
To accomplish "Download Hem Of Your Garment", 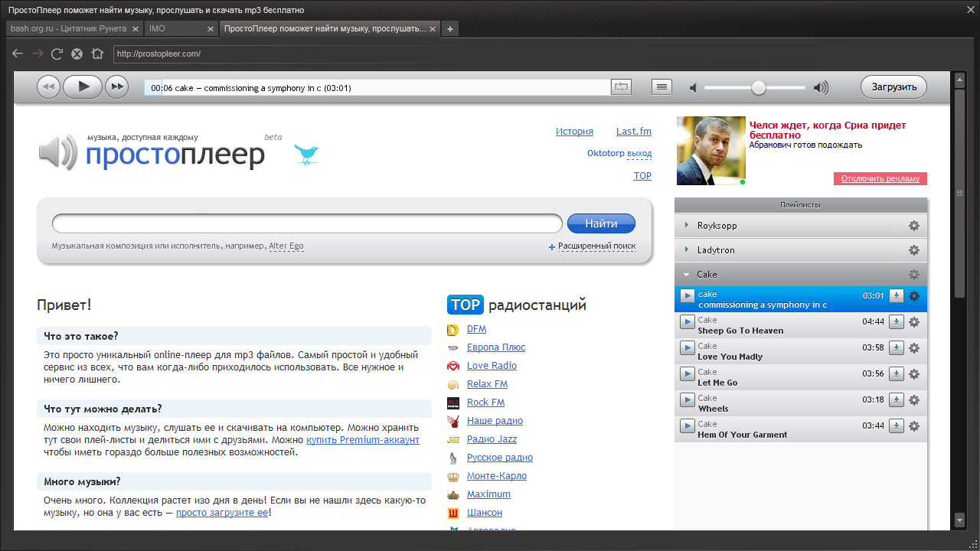I will (x=897, y=426).
